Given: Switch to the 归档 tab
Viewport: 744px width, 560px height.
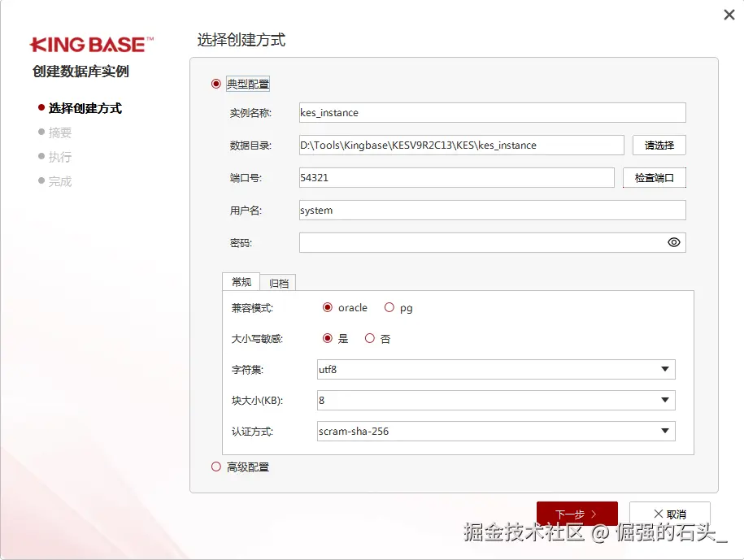Looking at the screenshot, I should tap(279, 283).
